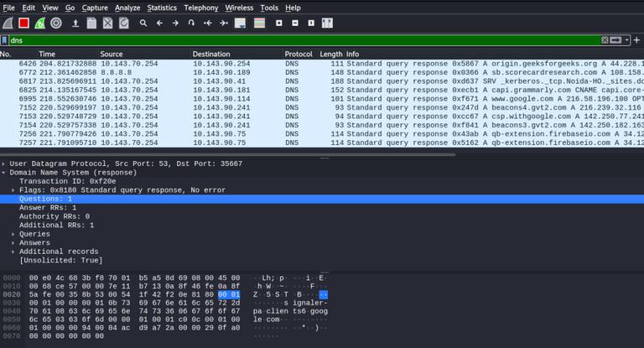Click the go to specified packet icon
The width and height of the screenshot is (644, 348).
191,23
